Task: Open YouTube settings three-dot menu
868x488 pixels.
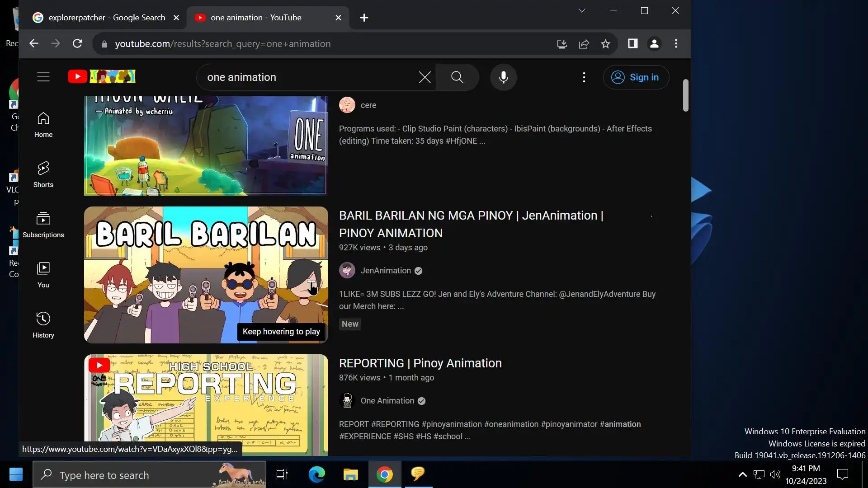Action: click(584, 77)
